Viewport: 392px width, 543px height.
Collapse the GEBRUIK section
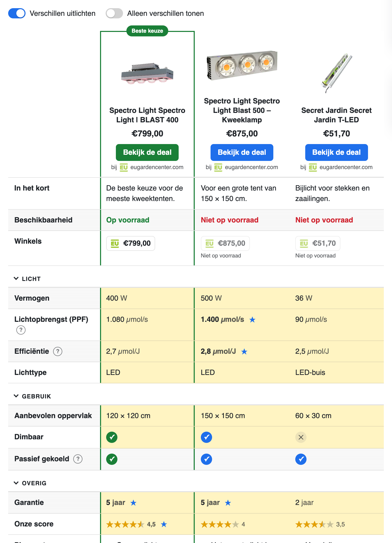click(32, 396)
